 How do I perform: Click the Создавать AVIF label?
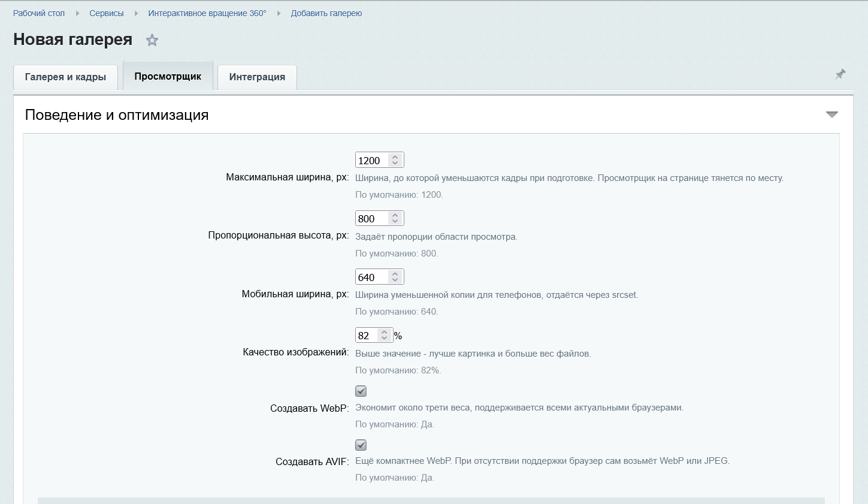(312, 461)
